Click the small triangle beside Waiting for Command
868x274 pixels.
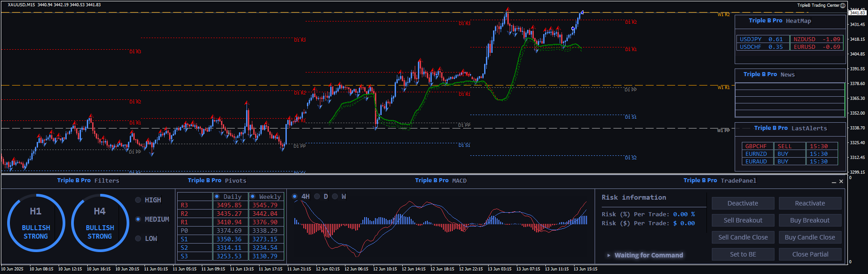608,255
